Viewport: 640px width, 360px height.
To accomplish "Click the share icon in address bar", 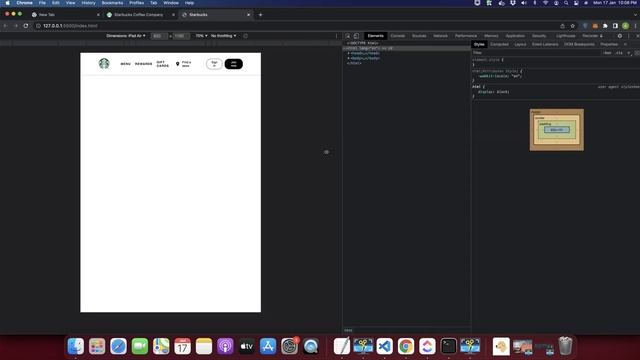I will (562, 26).
